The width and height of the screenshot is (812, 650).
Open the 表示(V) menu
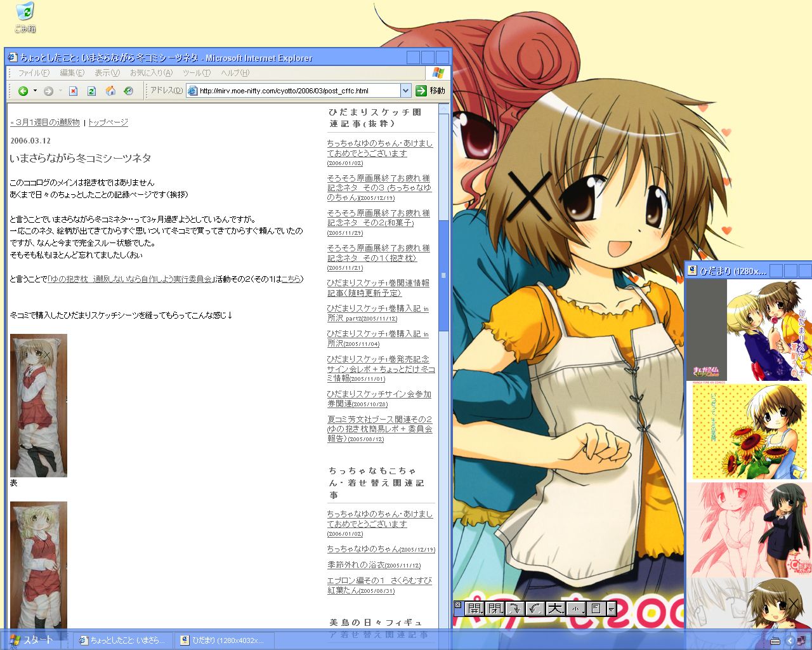pyautogui.click(x=107, y=73)
